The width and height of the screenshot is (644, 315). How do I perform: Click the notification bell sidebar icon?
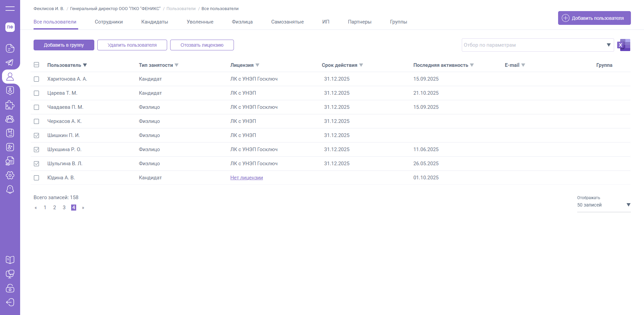10,189
